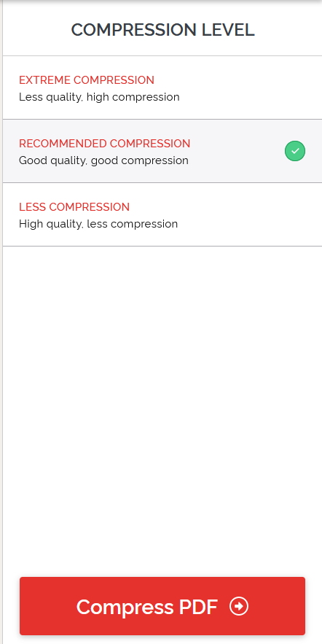The width and height of the screenshot is (322, 644).
Task: Select the Extreme Compression option
Action: (162, 88)
